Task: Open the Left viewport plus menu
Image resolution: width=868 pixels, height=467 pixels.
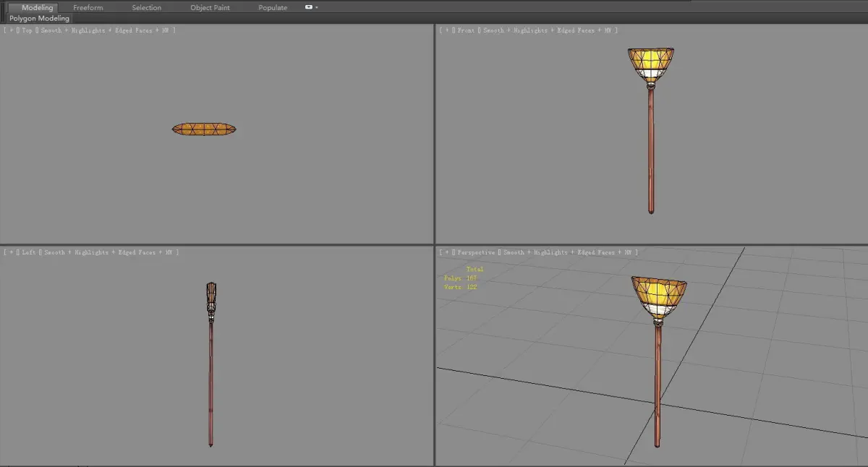Action: coord(9,252)
